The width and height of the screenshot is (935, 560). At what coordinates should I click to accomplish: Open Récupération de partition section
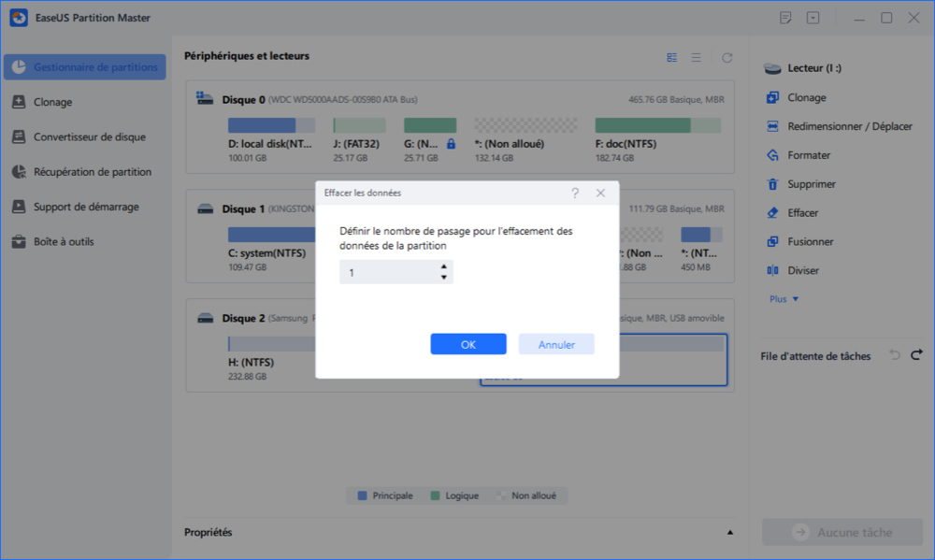(x=92, y=172)
